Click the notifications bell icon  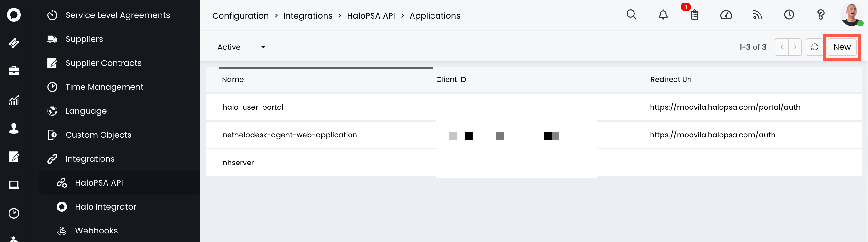[x=663, y=15]
